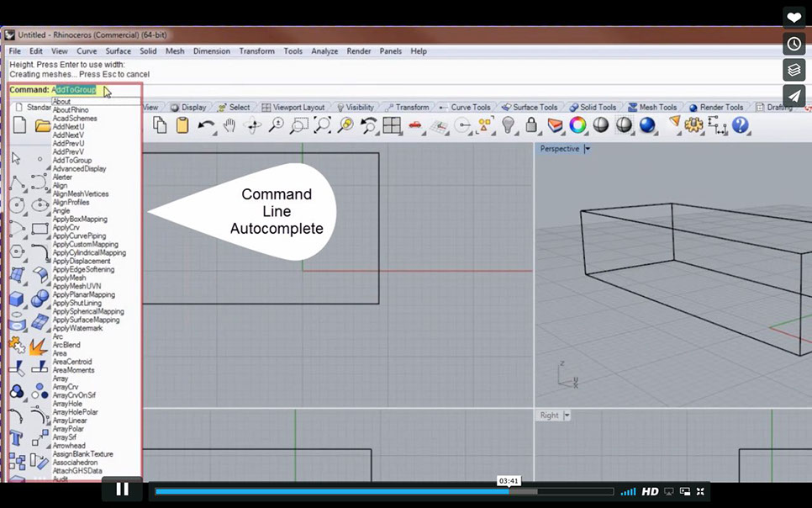Select the arrow pointer tool in sidebar
Image resolution: width=812 pixels, height=508 pixels.
point(17,158)
